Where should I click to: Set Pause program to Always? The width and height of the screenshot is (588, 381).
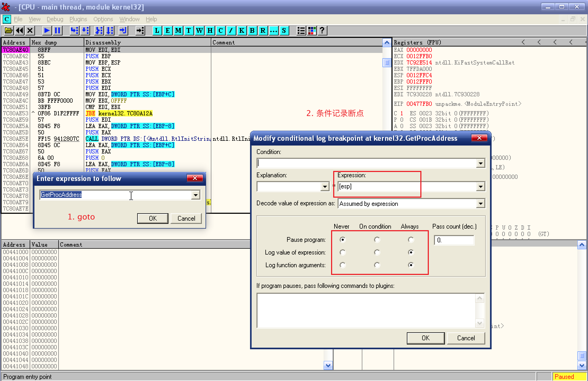(x=411, y=240)
